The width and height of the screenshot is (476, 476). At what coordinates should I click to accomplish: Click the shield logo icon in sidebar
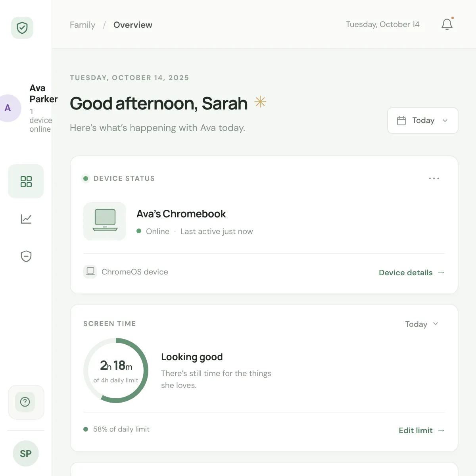click(x=22, y=28)
